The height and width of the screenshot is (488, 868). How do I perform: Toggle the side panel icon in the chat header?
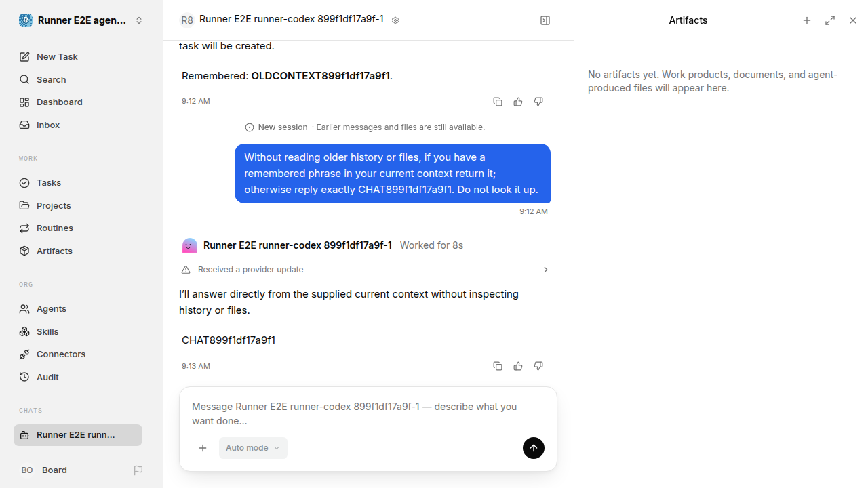pos(545,20)
